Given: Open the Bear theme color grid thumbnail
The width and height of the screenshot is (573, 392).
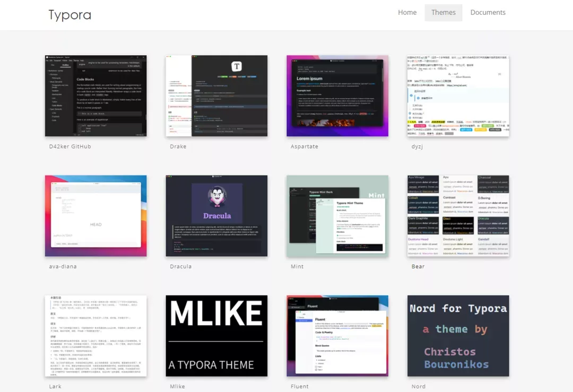Looking at the screenshot, I should tap(458, 216).
